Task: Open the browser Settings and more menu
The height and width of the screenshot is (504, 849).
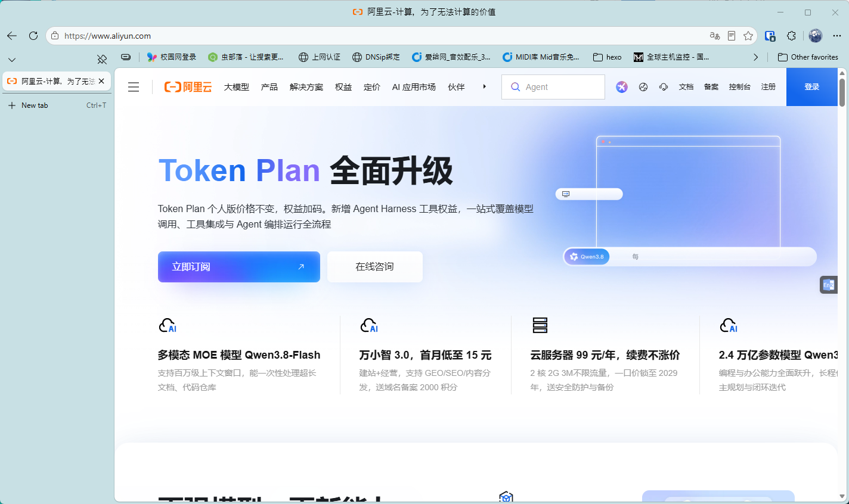Action: coord(837,36)
